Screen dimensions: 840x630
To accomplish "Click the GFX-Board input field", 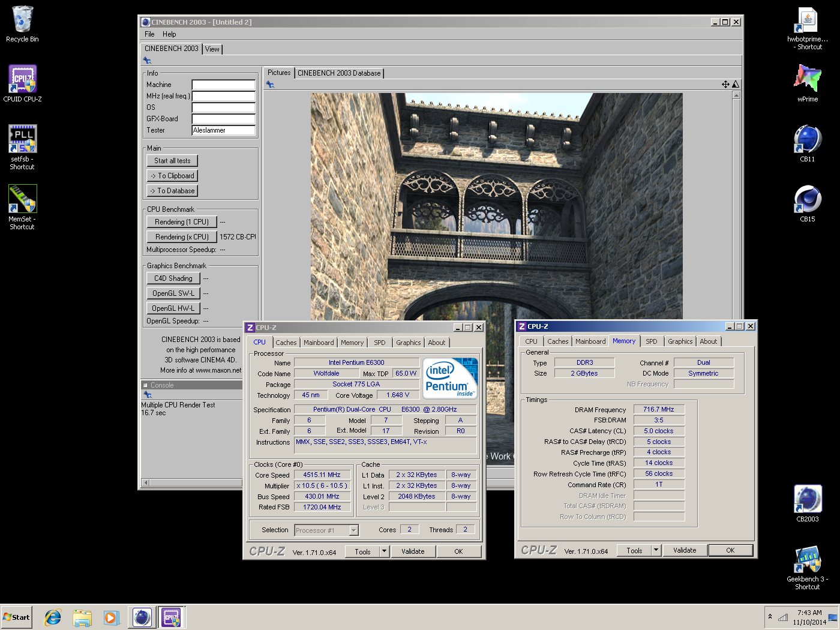I will pyautogui.click(x=223, y=119).
